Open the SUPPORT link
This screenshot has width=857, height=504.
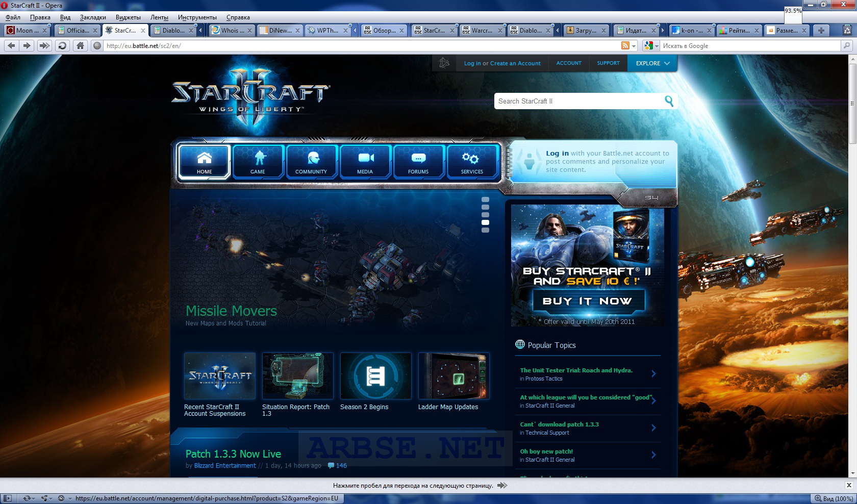point(608,63)
